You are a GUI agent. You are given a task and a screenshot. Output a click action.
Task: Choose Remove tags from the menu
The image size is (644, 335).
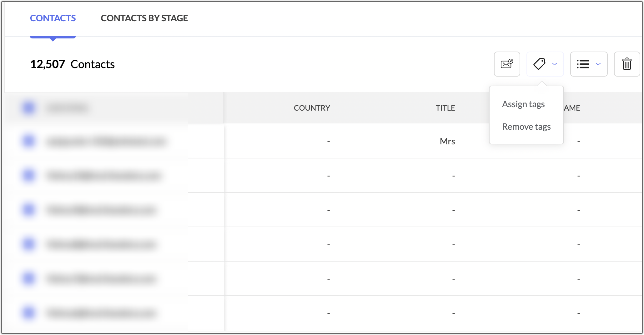[526, 127]
